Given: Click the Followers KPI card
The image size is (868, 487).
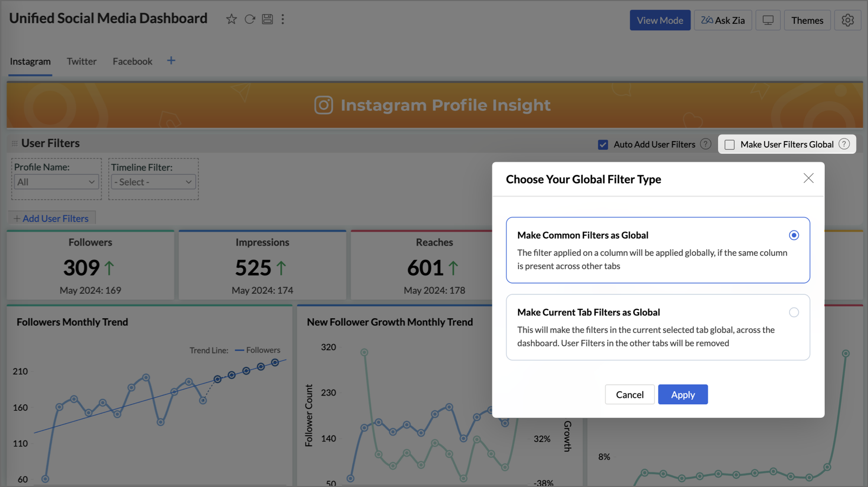Looking at the screenshot, I should tap(90, 265).
